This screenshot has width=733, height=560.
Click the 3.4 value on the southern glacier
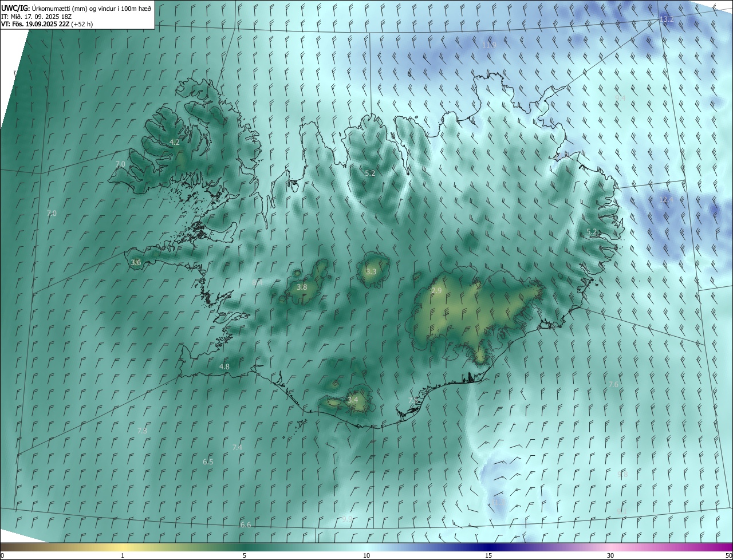[353, 400]
